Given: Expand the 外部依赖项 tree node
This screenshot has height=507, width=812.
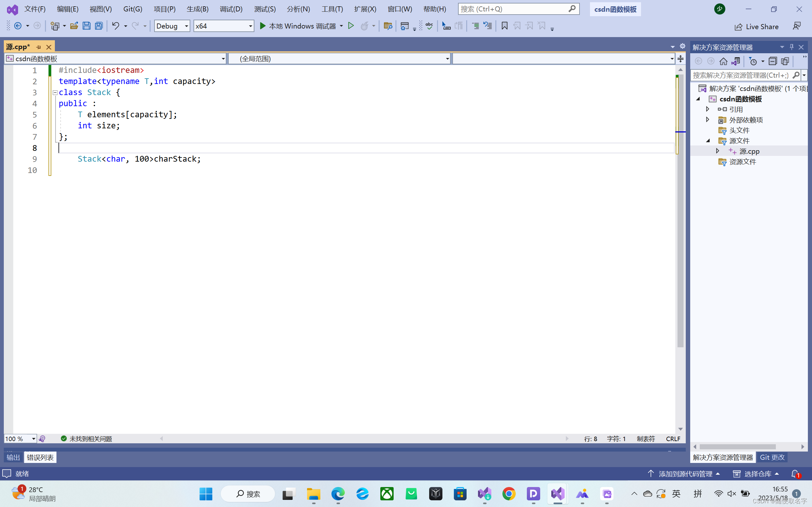Looking at the screenshot, I should pyautogui.click(x=708, y=120).
